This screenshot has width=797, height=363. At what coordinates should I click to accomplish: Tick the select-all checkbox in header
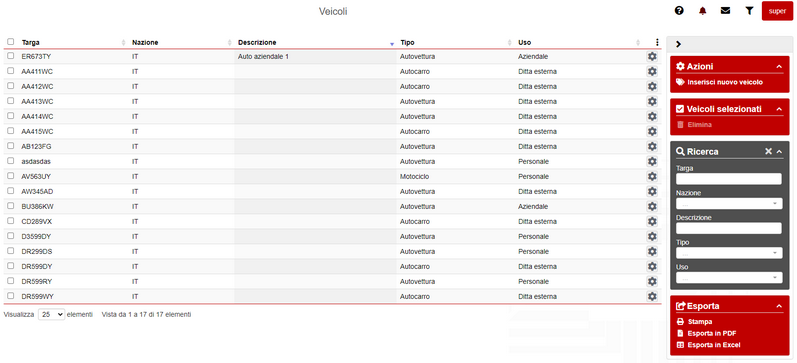coord(11,42)
